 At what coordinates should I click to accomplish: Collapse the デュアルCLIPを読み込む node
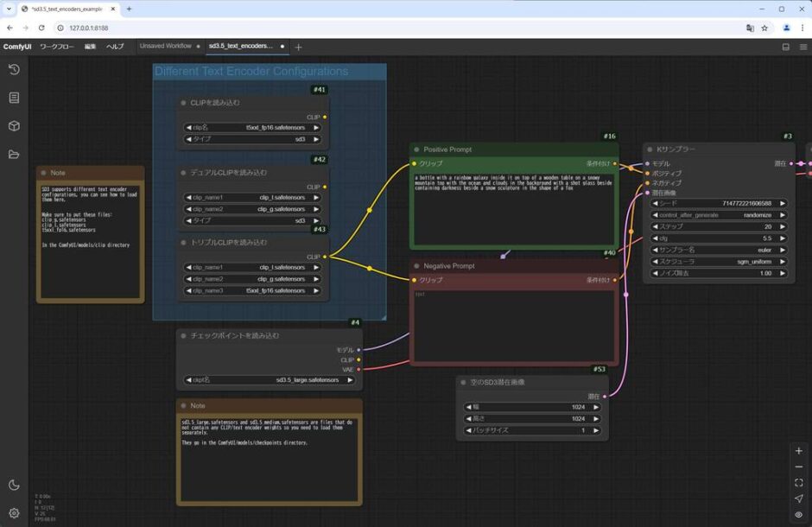[x=183, y=173]
